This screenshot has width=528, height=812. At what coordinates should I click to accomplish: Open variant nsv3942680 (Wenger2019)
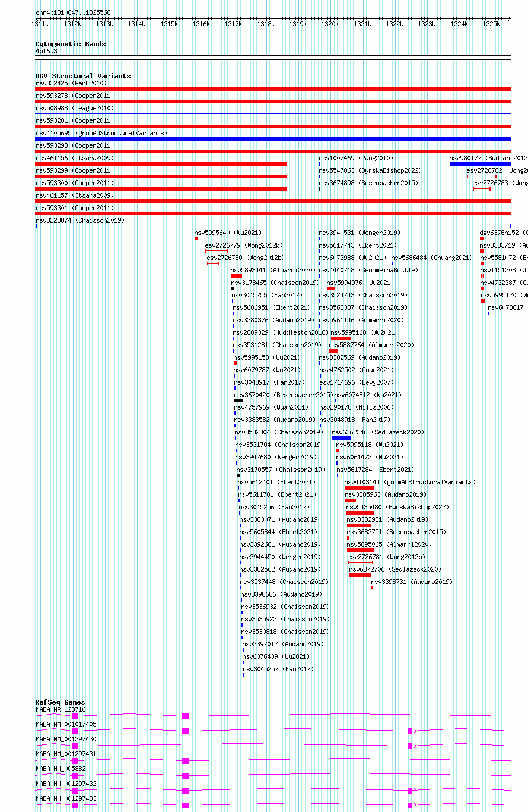click(x=276, y=457)
